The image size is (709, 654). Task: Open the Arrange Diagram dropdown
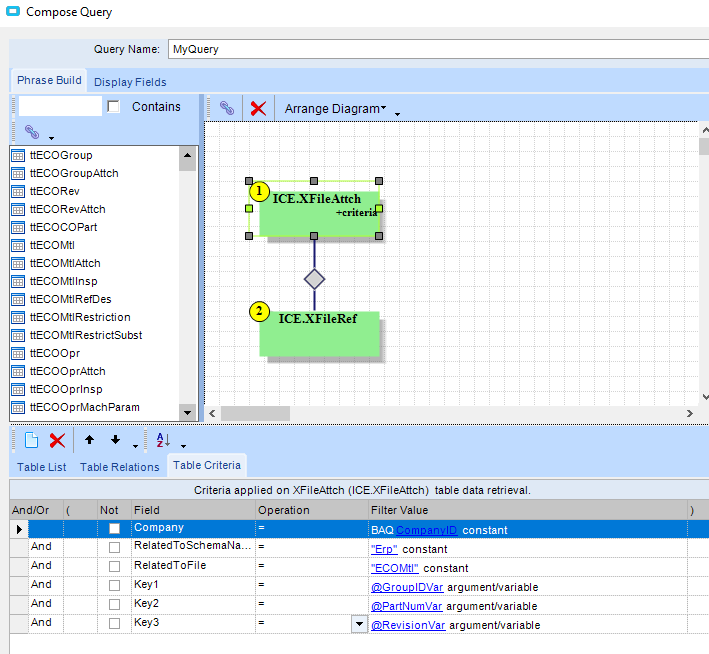pos(335,109)
